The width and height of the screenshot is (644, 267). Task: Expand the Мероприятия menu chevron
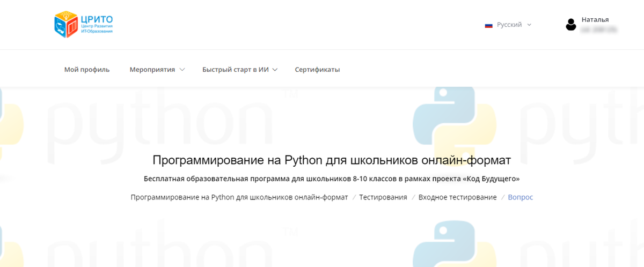click(x=182, y=70)
